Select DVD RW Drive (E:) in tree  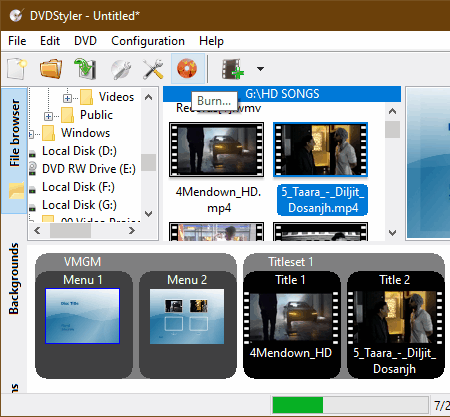tap(89, 169)
